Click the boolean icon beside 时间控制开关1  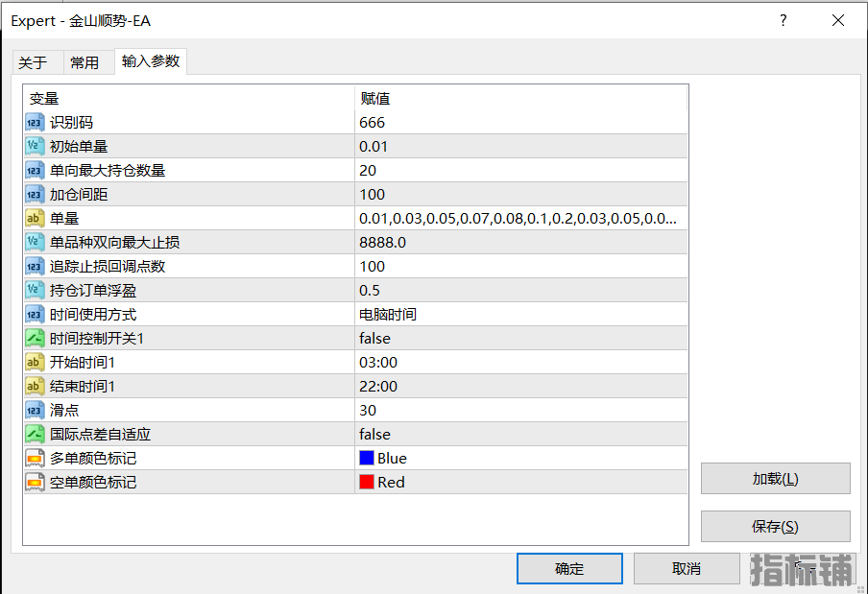tap(35, 338)
